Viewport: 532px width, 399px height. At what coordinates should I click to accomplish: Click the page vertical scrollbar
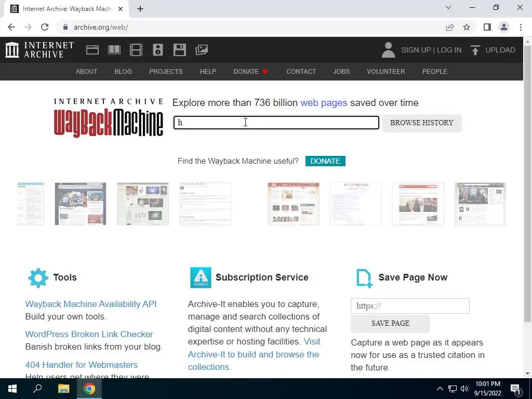527,183
